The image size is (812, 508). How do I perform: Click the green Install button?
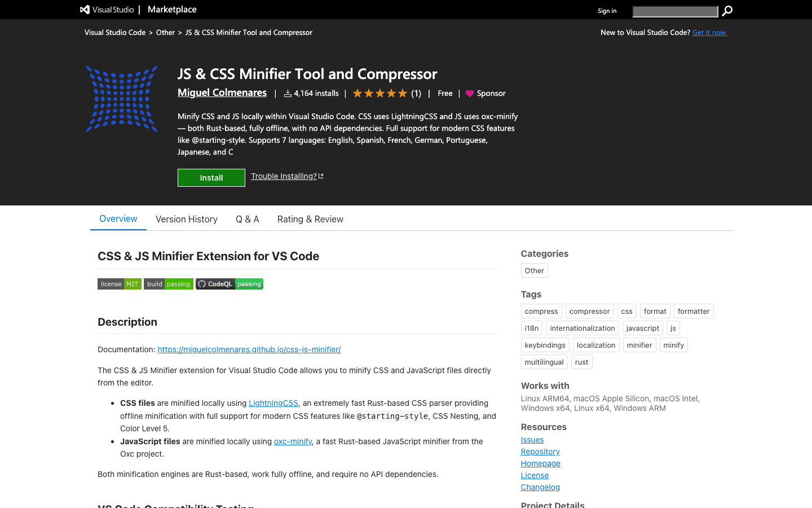click(211, 178)
